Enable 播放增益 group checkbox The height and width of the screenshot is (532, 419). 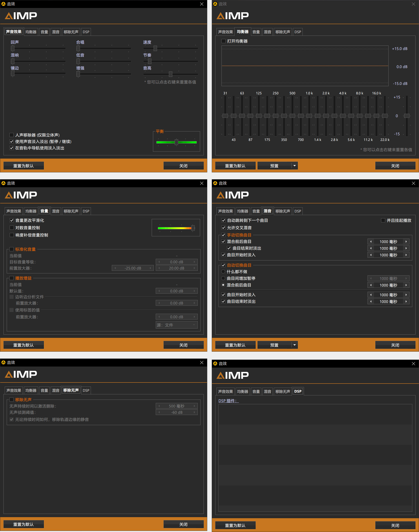[x=12, y=278]
